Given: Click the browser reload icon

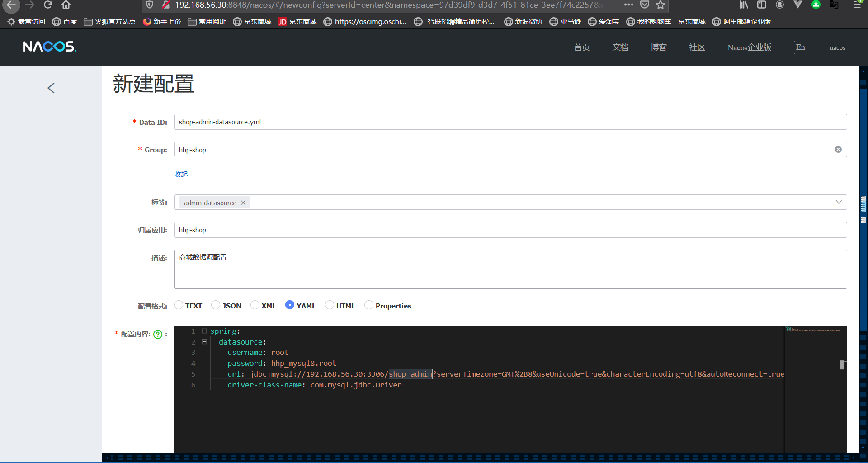Looking at the screenshot, I should pos(48,5).
